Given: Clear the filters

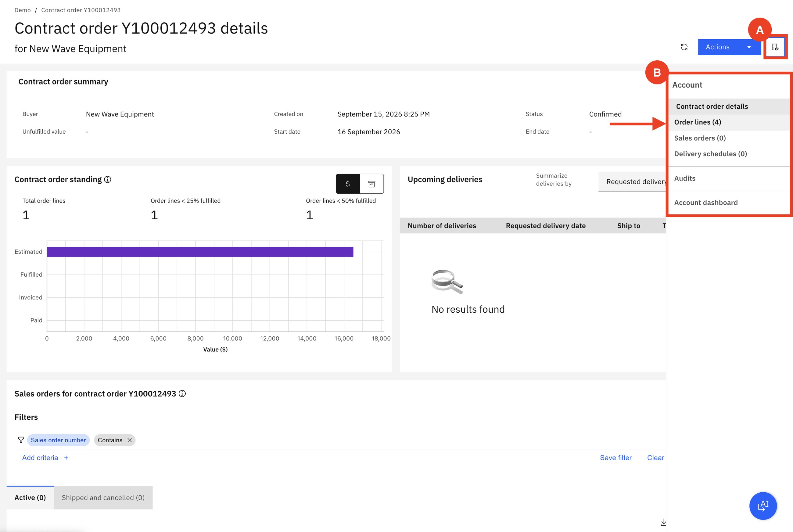Looking at the screenshot, I should (655, 458).
